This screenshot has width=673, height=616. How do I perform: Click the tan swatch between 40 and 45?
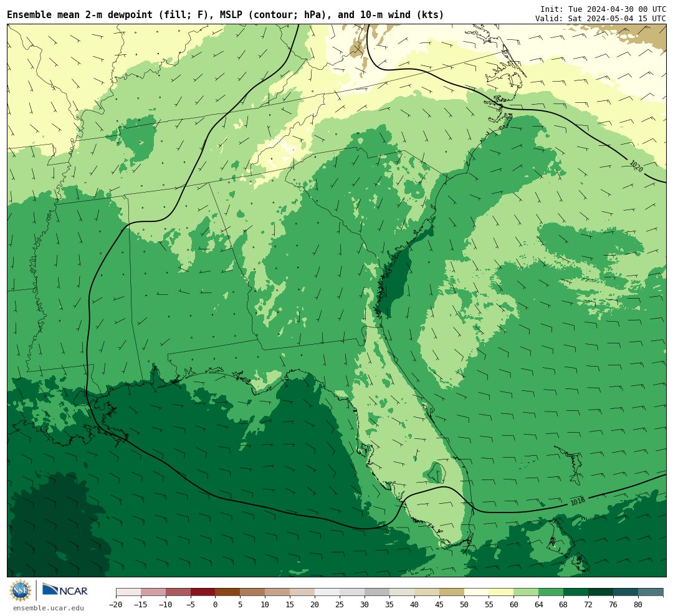pos(427,592)
